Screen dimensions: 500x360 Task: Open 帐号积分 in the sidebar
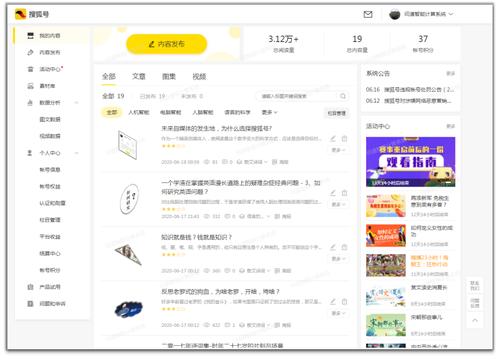pos(50,270)
